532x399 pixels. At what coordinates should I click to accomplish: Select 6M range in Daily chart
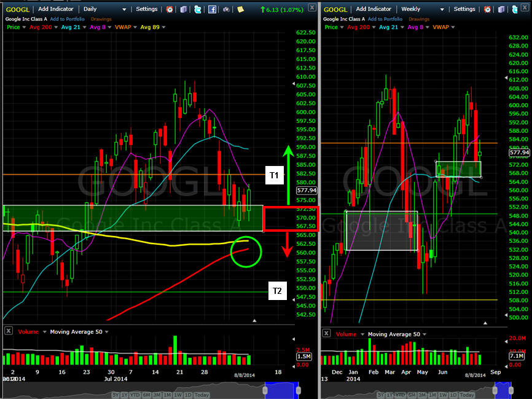[146, 395]
